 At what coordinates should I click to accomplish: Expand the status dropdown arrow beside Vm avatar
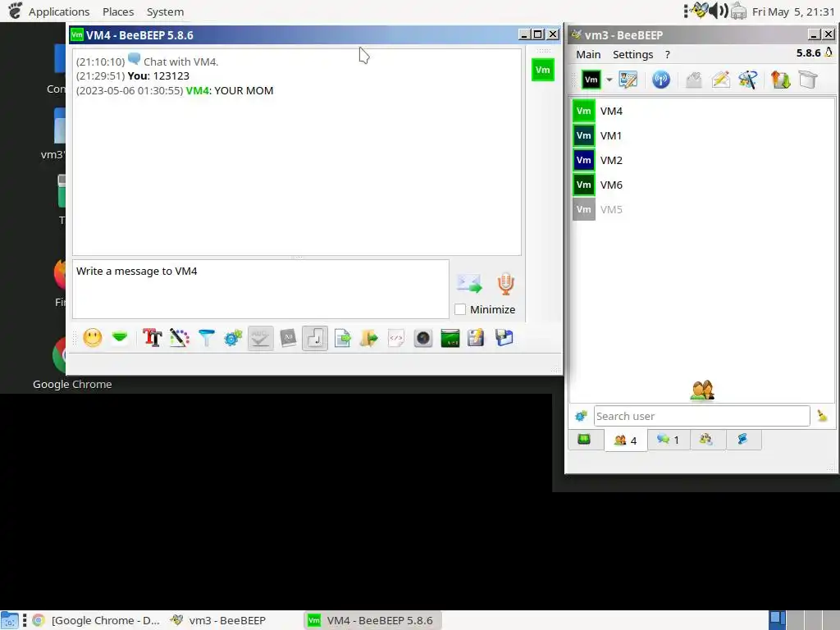(x=609, y=80)
